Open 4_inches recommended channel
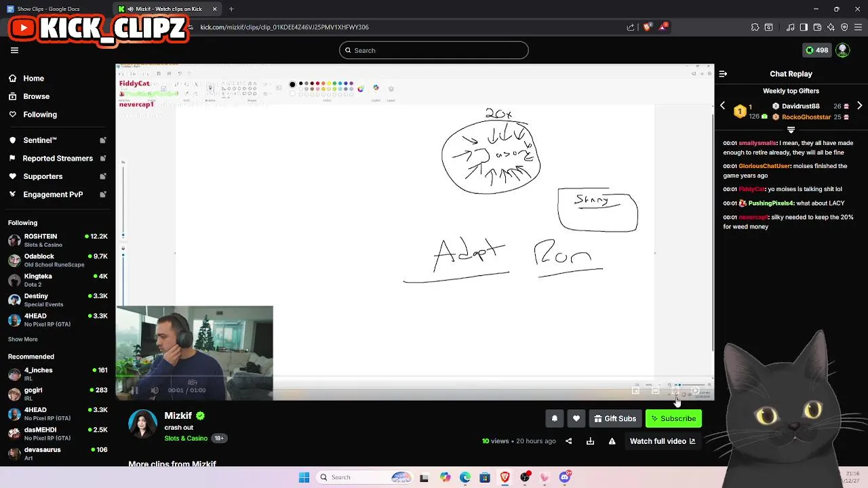 coord(58,374)
